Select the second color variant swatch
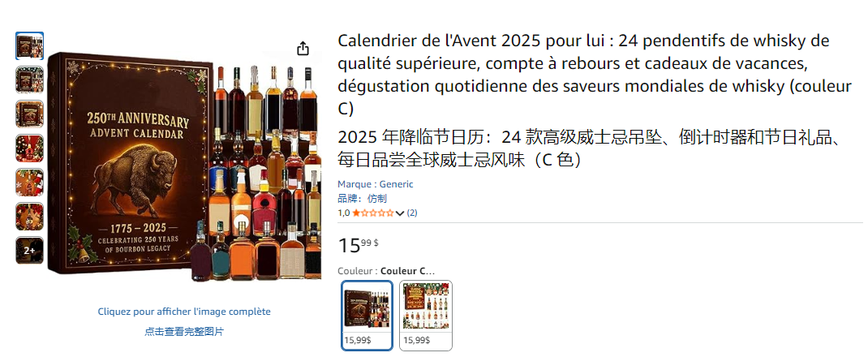Image resolution: width=868 pixels, height=357 pixels. (x=426, y=316)
